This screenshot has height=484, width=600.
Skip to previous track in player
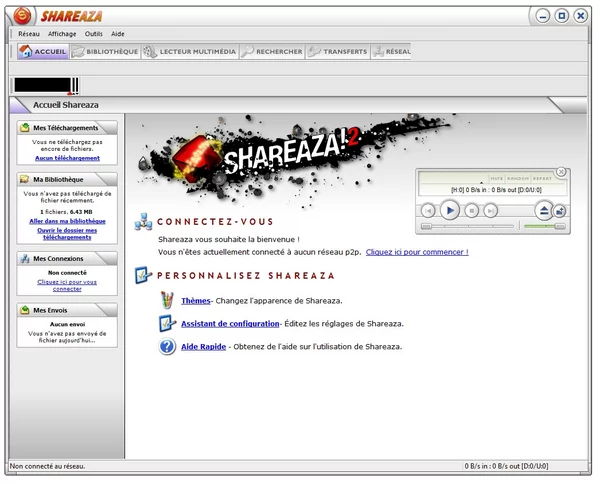(428, 210)
